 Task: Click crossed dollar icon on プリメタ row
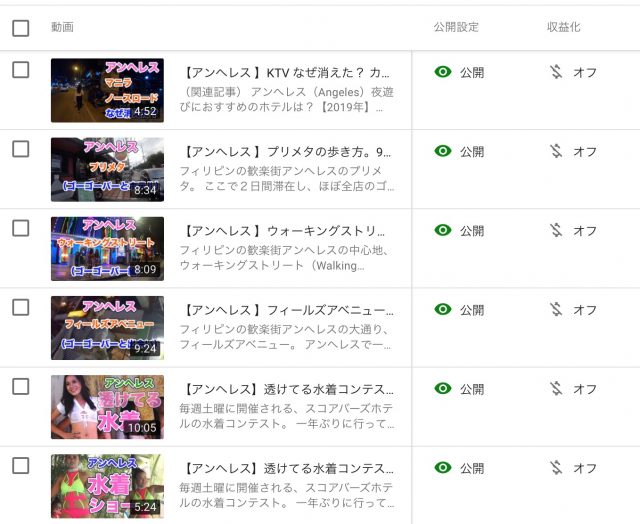coord(556,151)
